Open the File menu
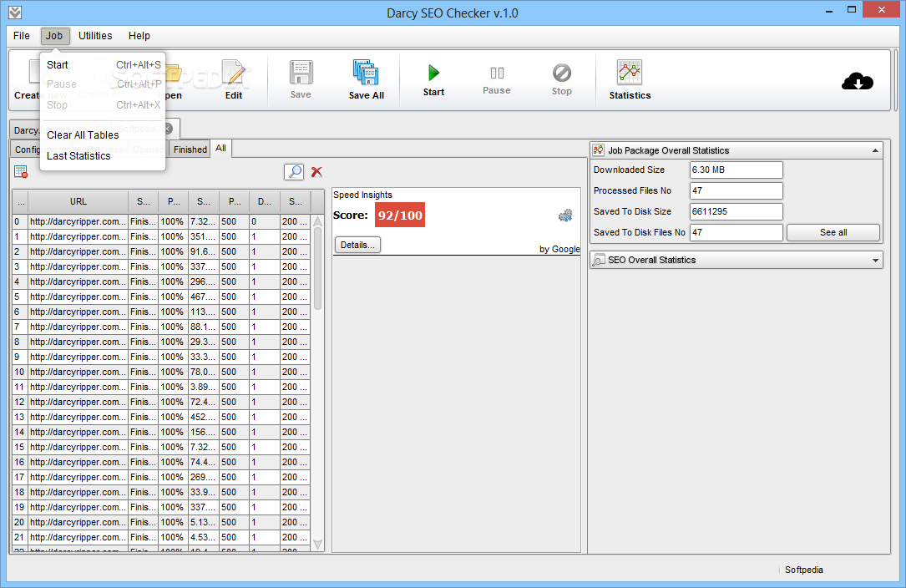The image size is (906, 588). click(x=22, y=36)
